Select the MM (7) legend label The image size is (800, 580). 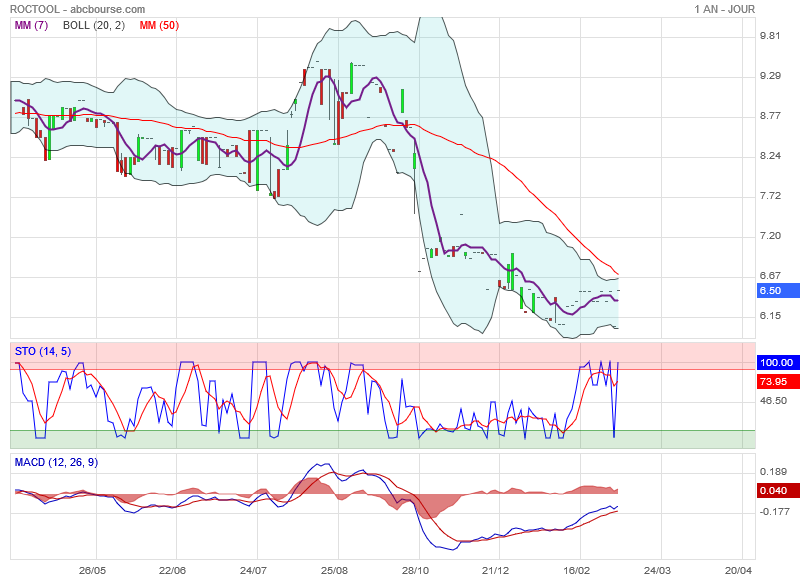pyautogui.click(x=31, y=25)
